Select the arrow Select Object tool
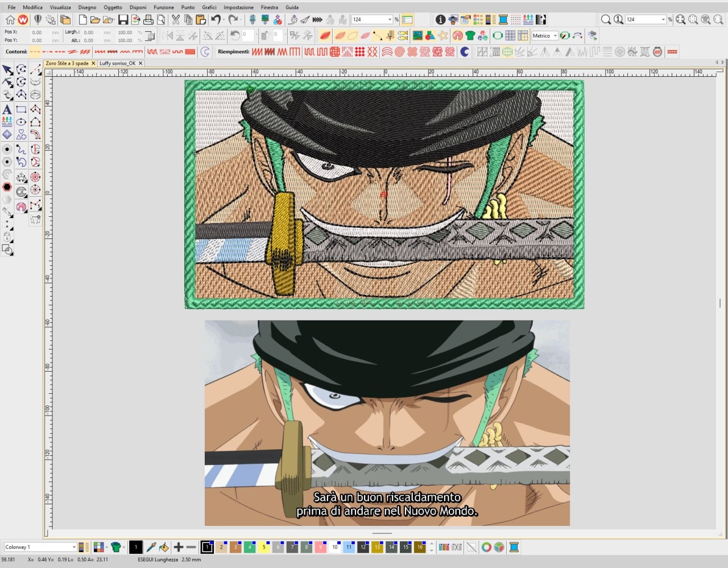This screenshot has width=728, height=568. tap(7, 69)
